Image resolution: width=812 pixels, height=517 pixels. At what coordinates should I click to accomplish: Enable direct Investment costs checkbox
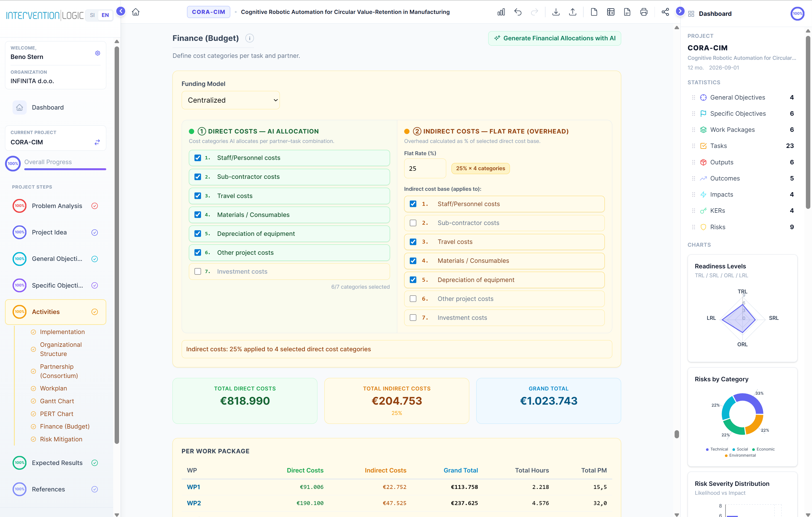[198, 271]
